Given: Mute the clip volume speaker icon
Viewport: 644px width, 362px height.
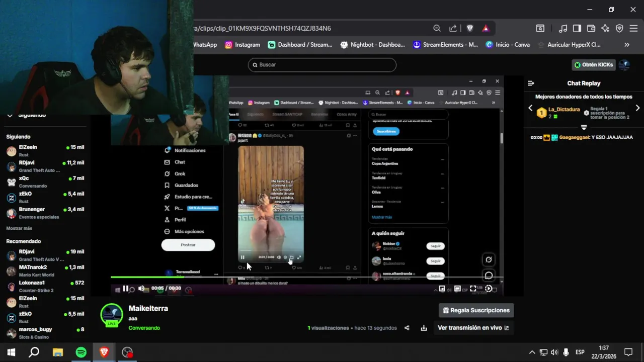Looking at the screenshot, I should [x=141, y=289].
